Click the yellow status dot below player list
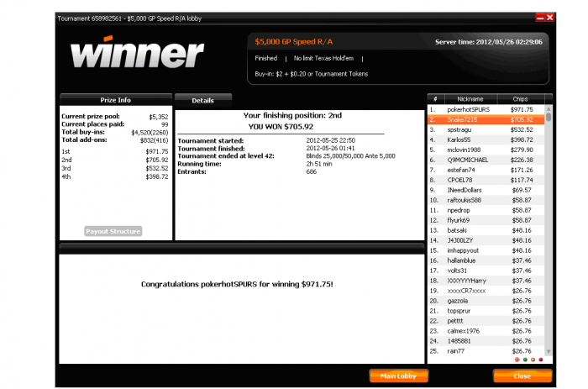 pyautogui.click(x=533, y=360)
